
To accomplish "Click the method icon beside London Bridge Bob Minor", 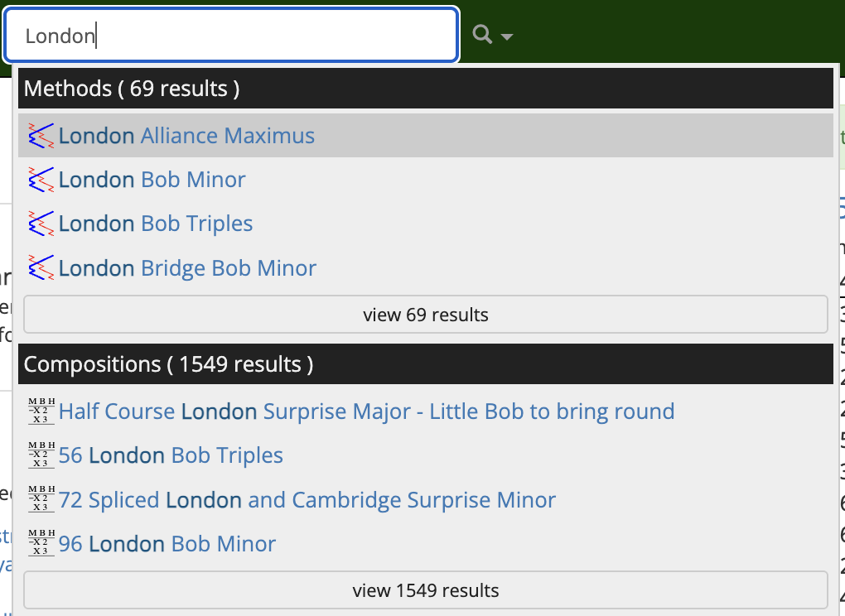I will (x=41, y=267).
